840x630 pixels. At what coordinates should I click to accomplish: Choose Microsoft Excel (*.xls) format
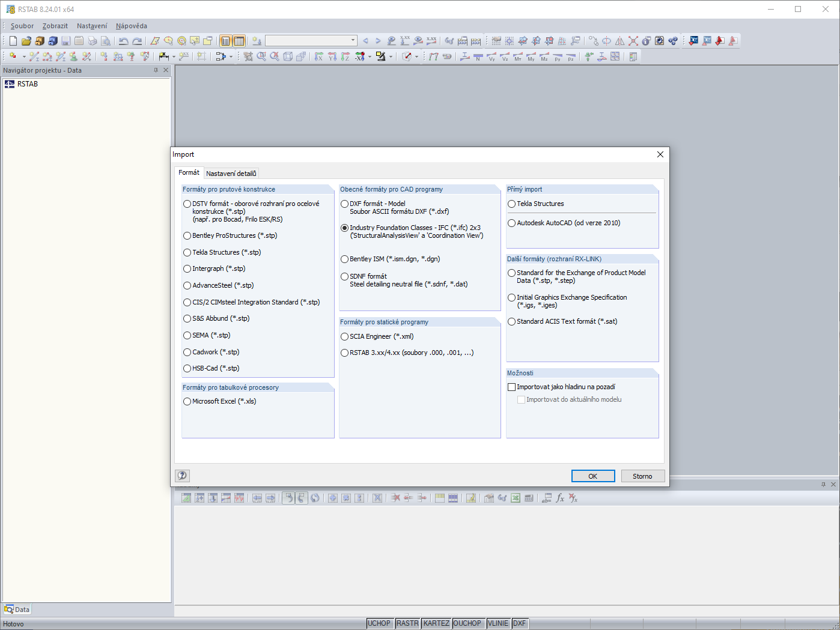(187, 402)
